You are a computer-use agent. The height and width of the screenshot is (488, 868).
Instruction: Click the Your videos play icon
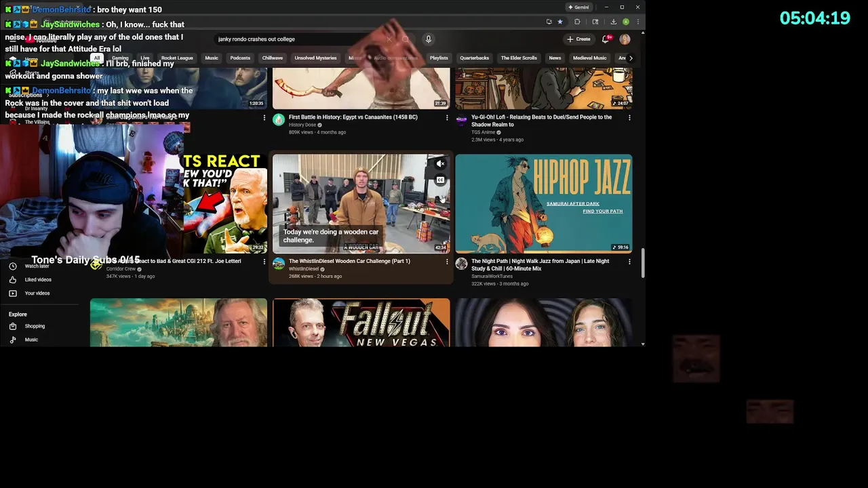[x=13, y=293]
